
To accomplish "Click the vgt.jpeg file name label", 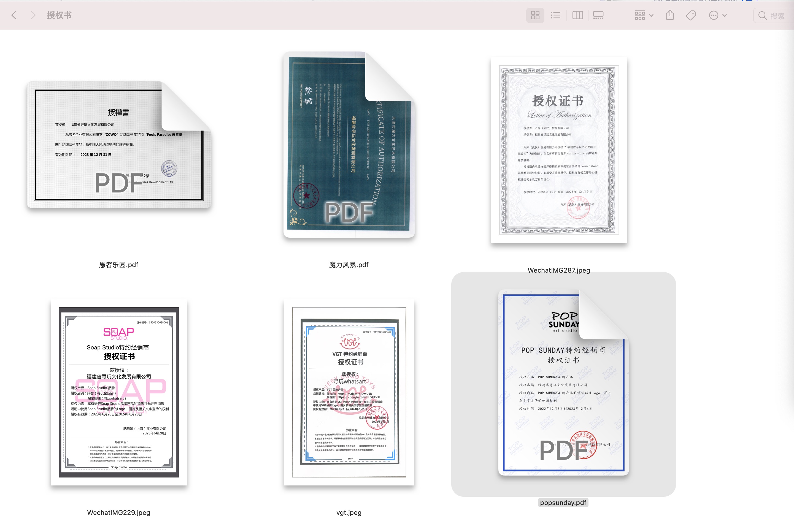I will 349,512.
